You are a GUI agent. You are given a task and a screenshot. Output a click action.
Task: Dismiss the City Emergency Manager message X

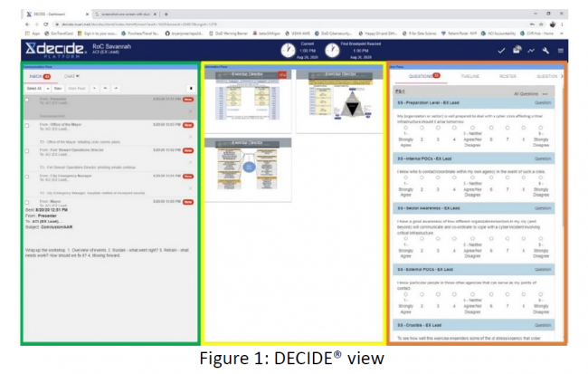point(191,187)
